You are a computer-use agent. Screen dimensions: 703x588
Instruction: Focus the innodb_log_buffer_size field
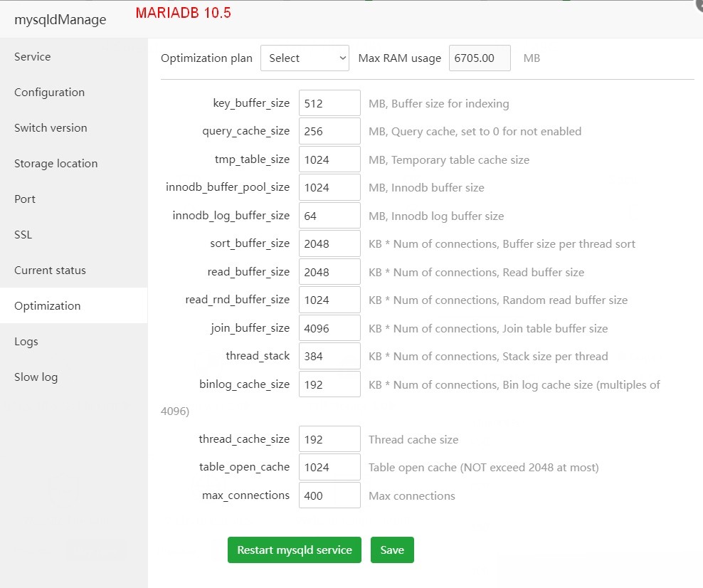point(329,215)
